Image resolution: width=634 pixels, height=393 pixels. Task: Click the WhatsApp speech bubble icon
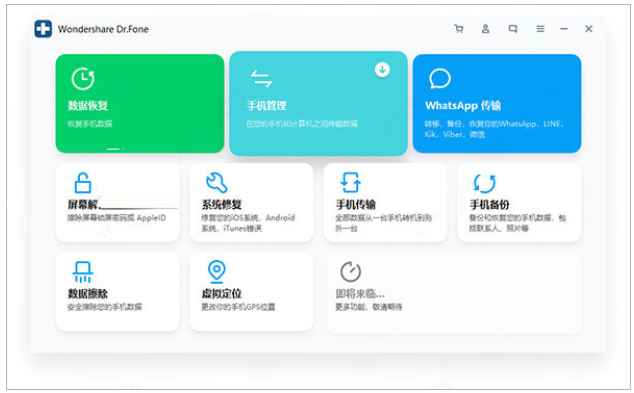(440, 78)
